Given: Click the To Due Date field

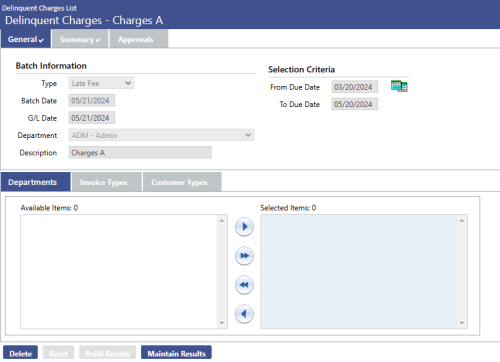Looking at the screenshot, I should coord(355,104).
